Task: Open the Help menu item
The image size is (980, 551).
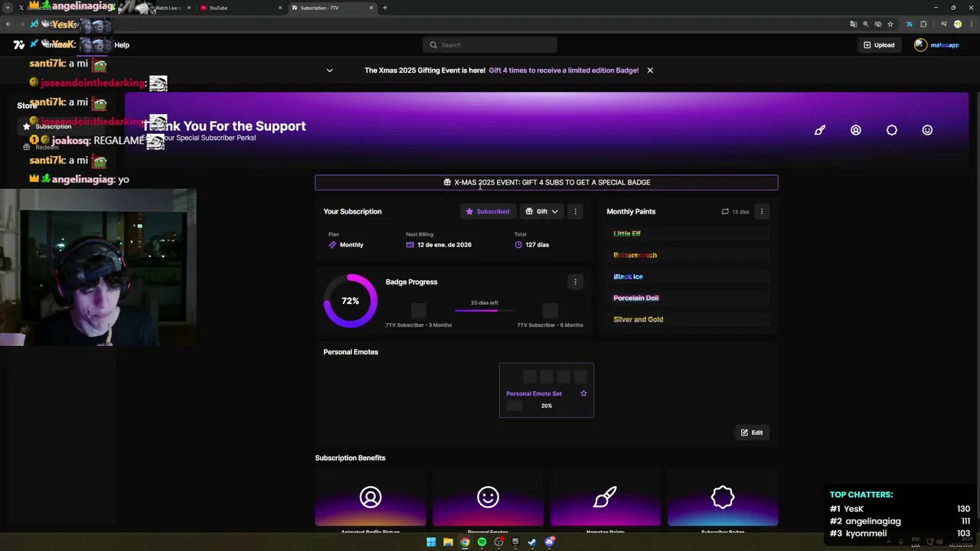Action: coord(122,45)
